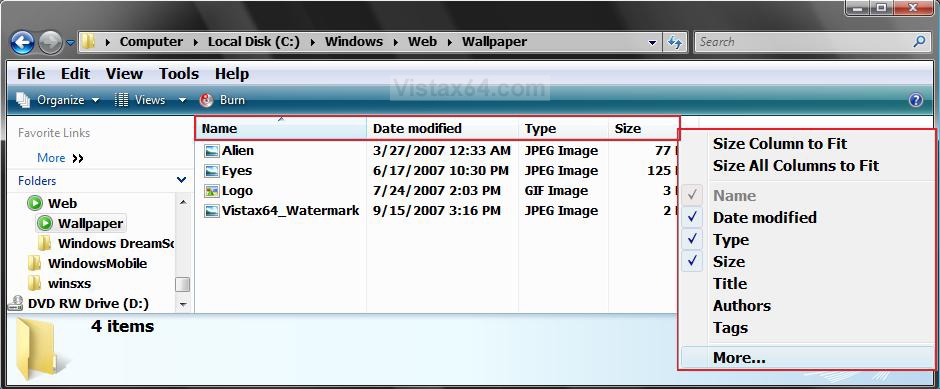Select the Alien image file icon

click(x=212, y=151)
